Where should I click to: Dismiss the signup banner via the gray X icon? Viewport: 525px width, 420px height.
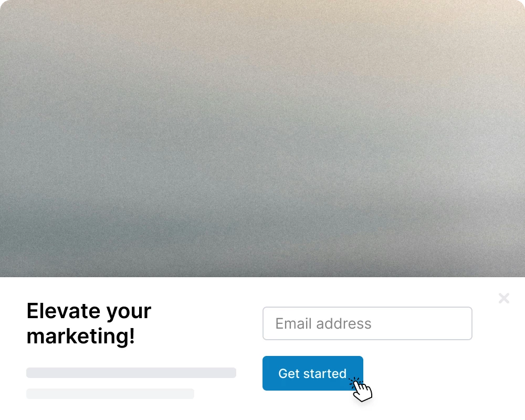tap(503, 298)
